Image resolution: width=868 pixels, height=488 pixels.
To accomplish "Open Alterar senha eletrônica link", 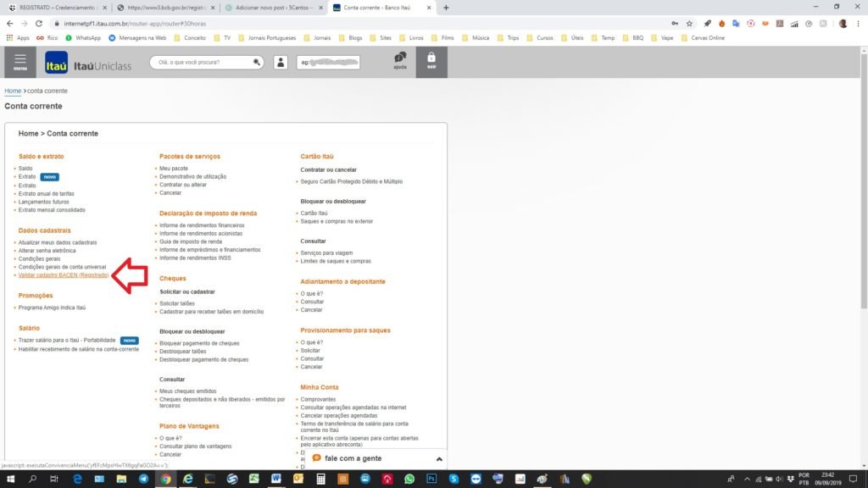I will click(x=47, y=251).
